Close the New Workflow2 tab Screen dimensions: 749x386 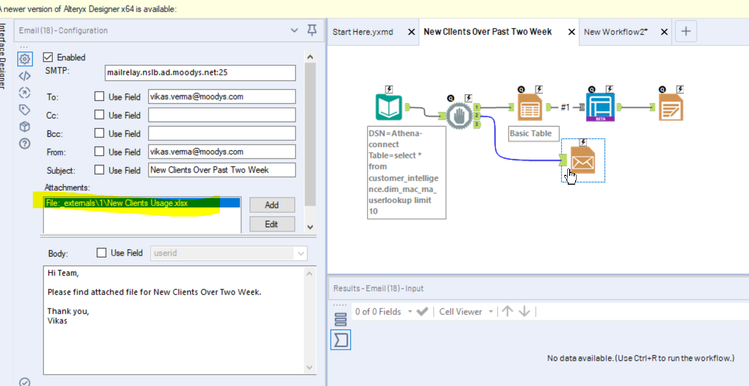(664, 32)
